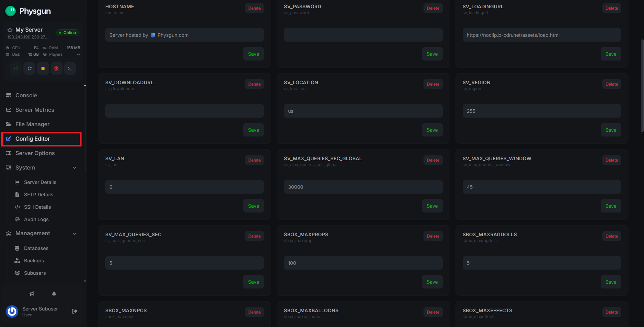Stop the server with the yellow square icon
644x327 pixels.
(43, 68)
